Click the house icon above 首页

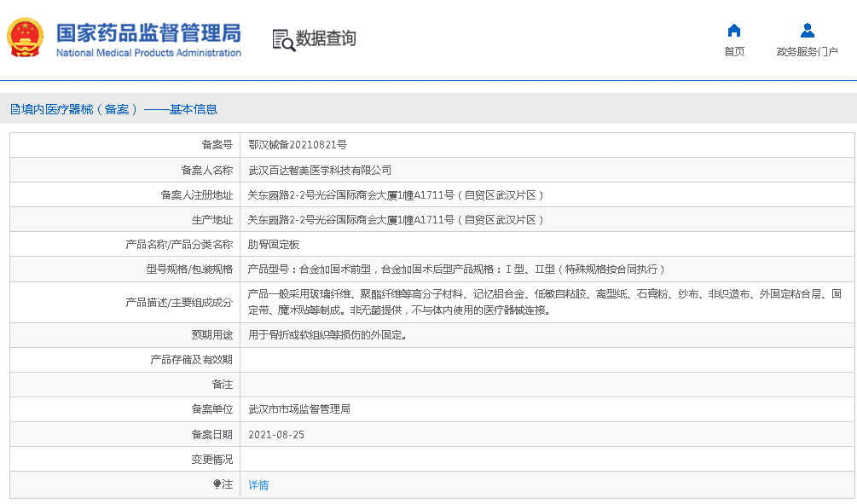(733, 31)
